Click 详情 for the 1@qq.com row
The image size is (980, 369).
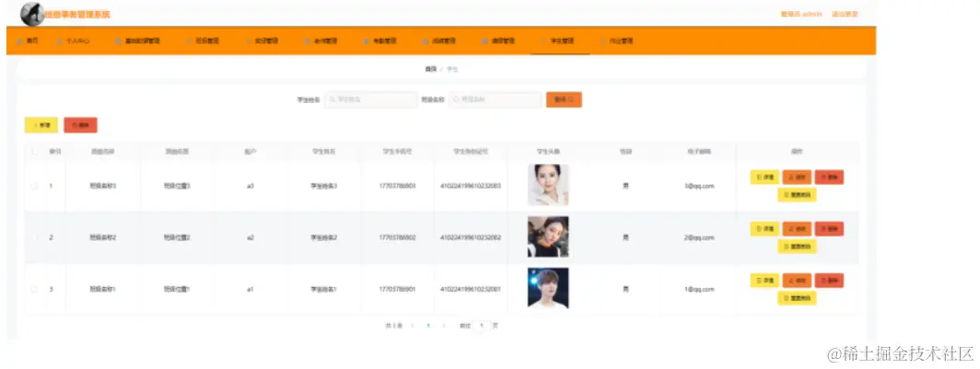[764, 281]
